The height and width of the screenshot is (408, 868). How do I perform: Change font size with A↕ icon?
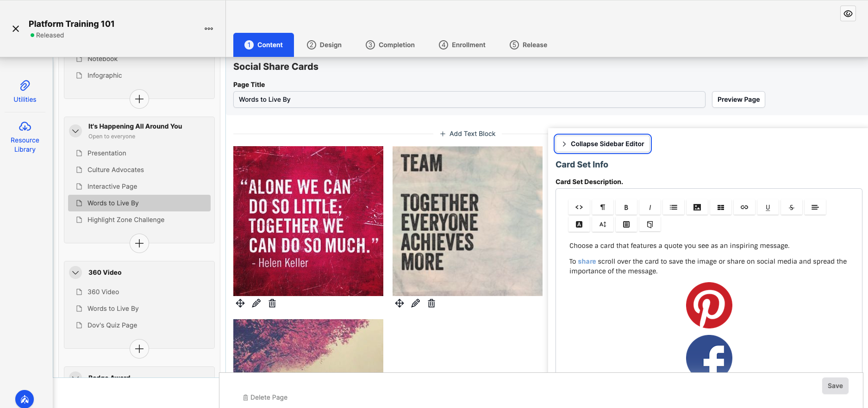pyautogui.click(x=603, y=224)
